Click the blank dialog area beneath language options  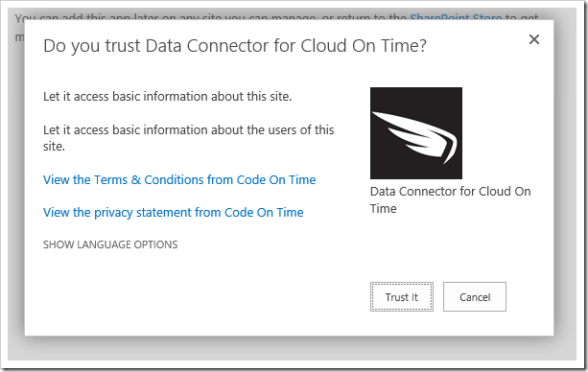[x=187, y=292]
